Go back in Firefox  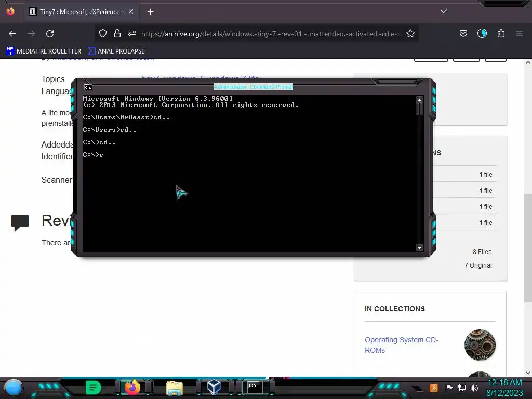point(12,34)
